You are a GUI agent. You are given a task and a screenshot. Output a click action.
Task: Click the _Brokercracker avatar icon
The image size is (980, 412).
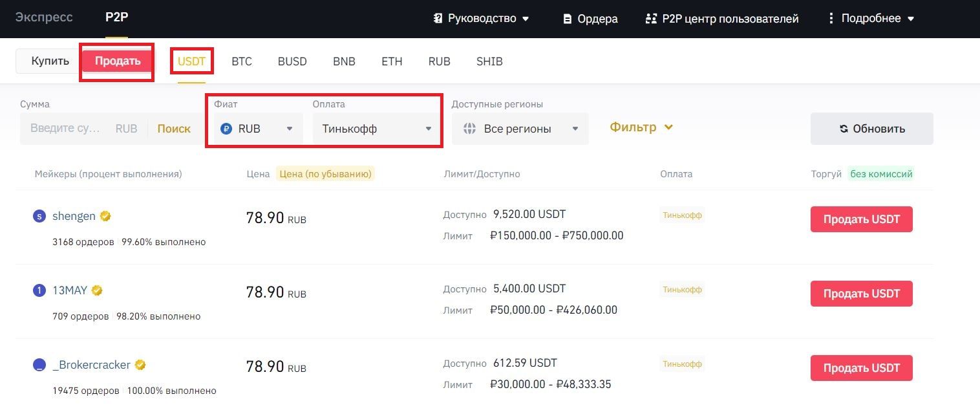pos(39,365)
